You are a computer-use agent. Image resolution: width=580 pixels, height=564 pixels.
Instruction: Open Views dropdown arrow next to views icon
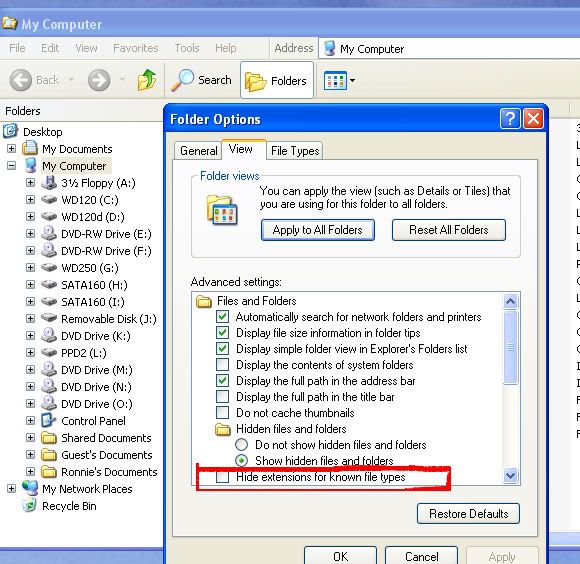pyautogui.click(x=353, y=80)
